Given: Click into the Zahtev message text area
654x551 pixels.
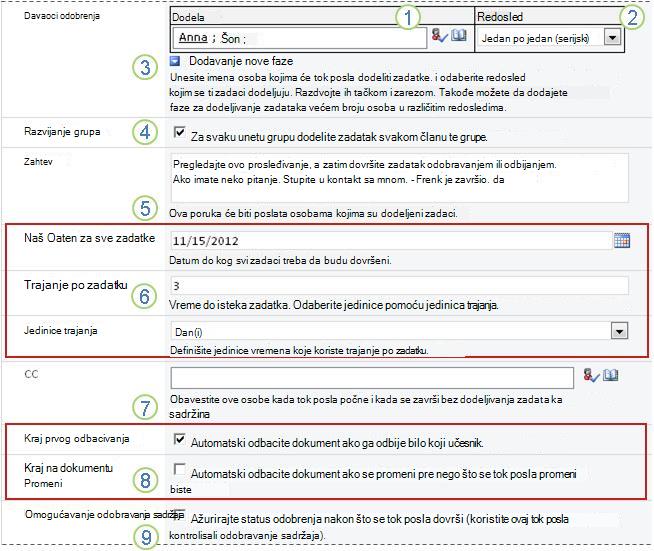Looking at the screenshot, I should click(400, 178).
